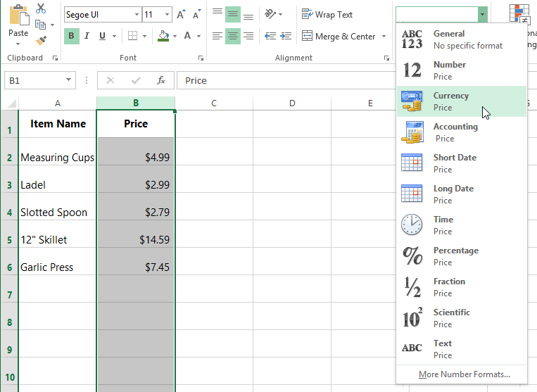Toggle Italic formatting

coord(87,36)
